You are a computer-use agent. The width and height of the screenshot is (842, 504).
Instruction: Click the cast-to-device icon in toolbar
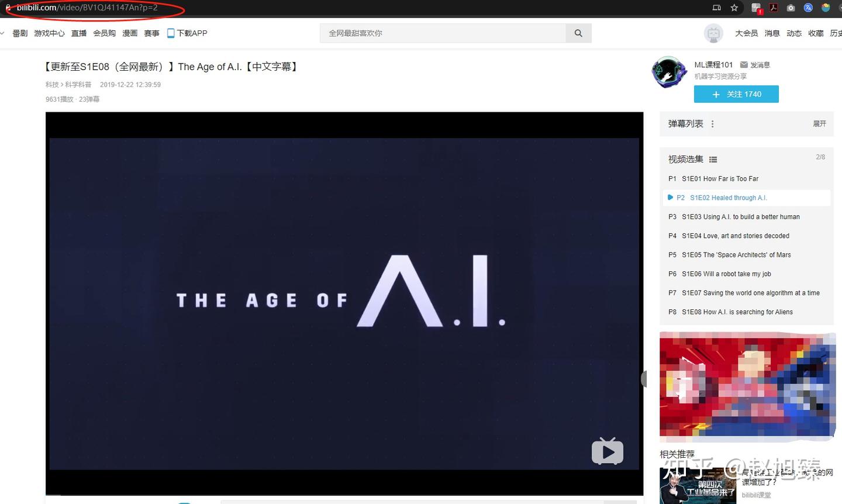click(717, 8)
